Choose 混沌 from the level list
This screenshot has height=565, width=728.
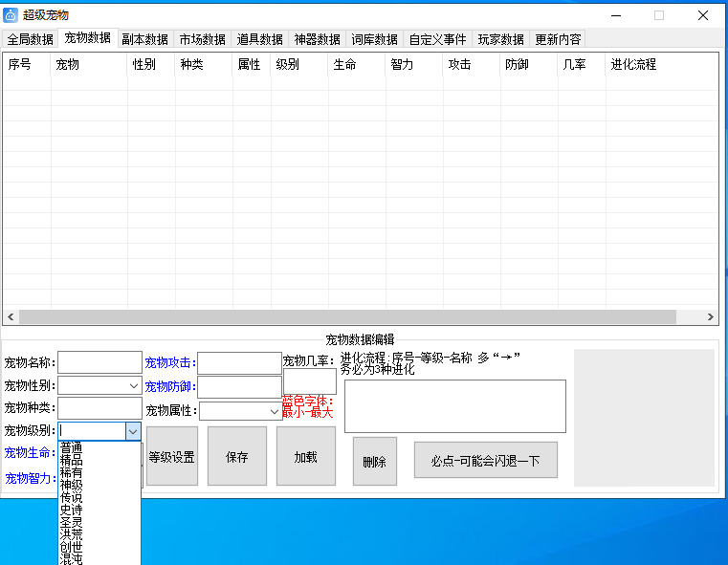99,559
